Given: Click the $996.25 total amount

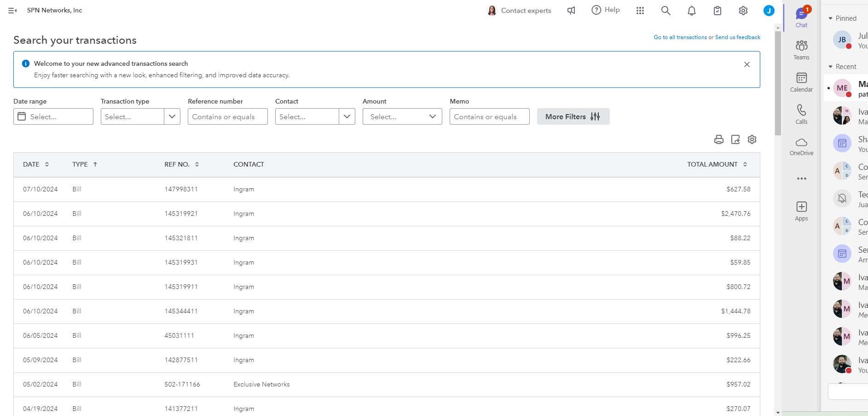Looking at the screenshot, I should (739, 336).
